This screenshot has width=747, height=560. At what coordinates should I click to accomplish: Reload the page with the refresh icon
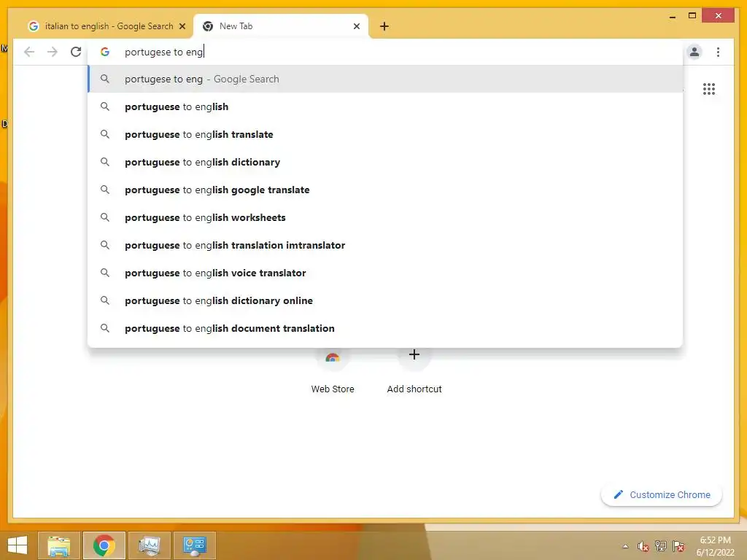click(76, 52)
